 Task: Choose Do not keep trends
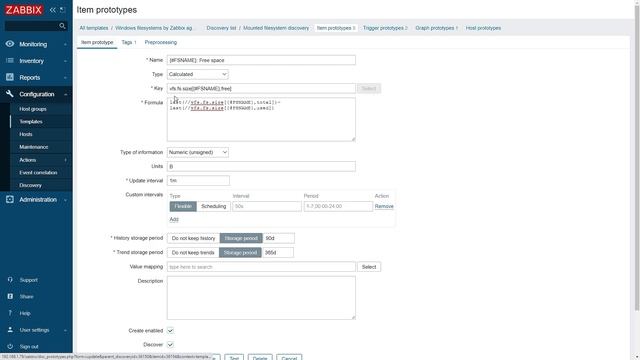193,253
